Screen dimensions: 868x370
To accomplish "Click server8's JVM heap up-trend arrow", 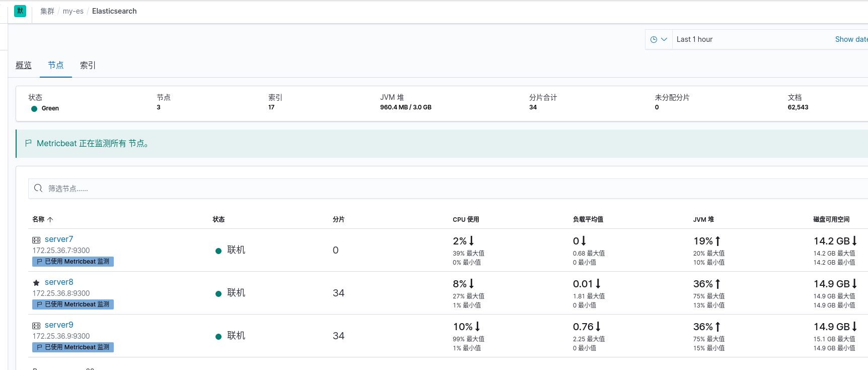I will point(717,284).
